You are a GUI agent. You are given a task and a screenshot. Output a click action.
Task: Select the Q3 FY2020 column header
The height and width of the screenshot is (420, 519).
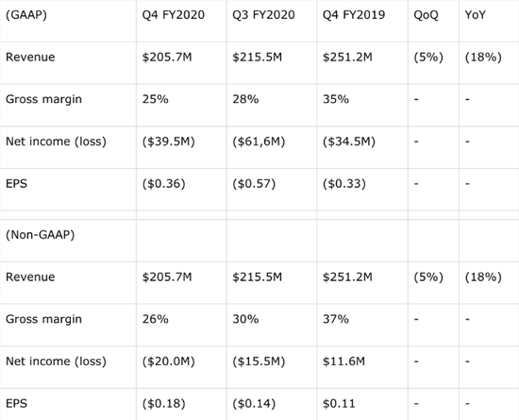[263, 15]
